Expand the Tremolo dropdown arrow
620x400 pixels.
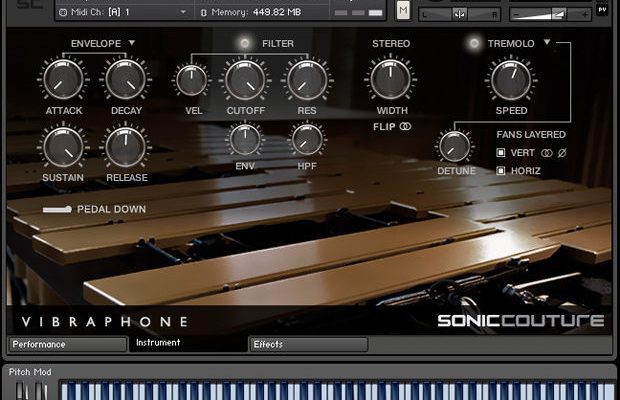tap(548, 44)
